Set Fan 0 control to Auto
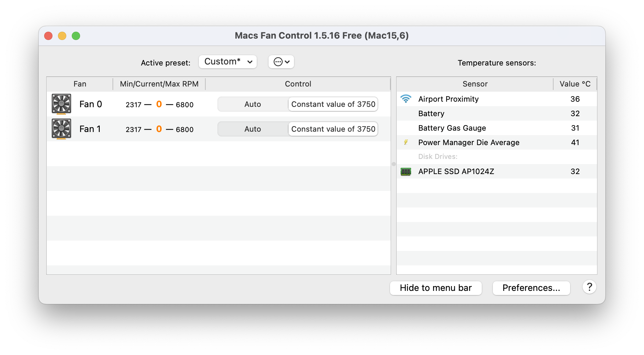Viewport: 644px width, 355px height. point(253,104)
